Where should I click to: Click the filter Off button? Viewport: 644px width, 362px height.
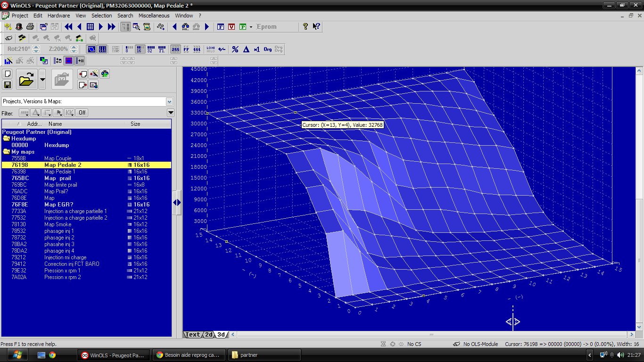click(82, 113)
